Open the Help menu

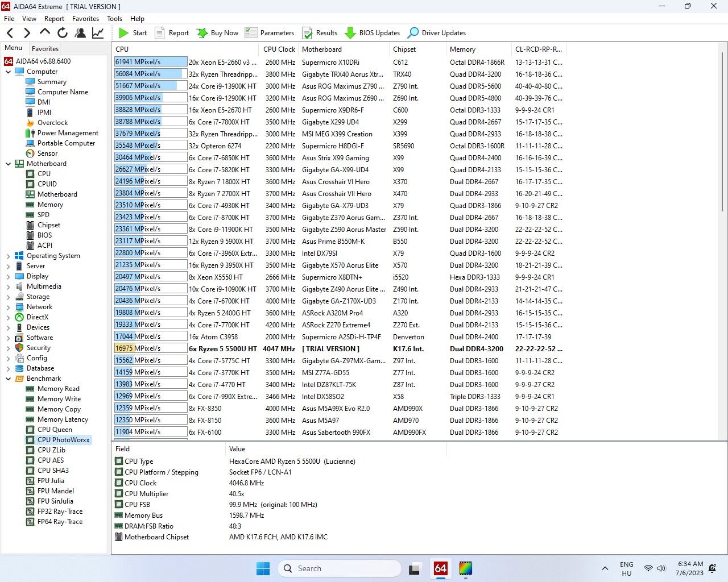coord(137,18)
